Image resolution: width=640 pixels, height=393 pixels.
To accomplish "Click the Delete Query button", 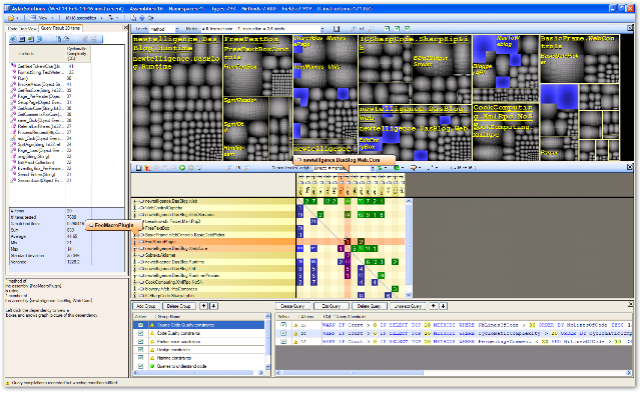I will tap(369, 306).
